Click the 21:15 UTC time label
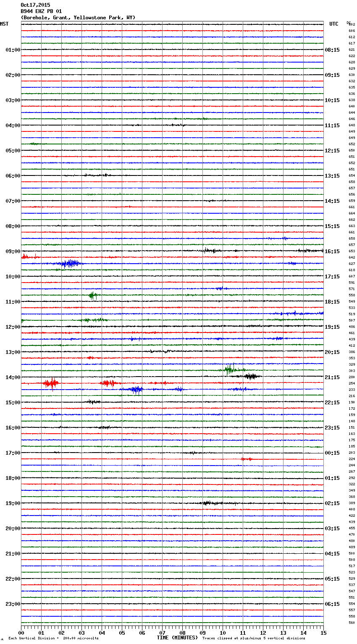Viewport: 357px width, 644px height. [x=332, y=377]
